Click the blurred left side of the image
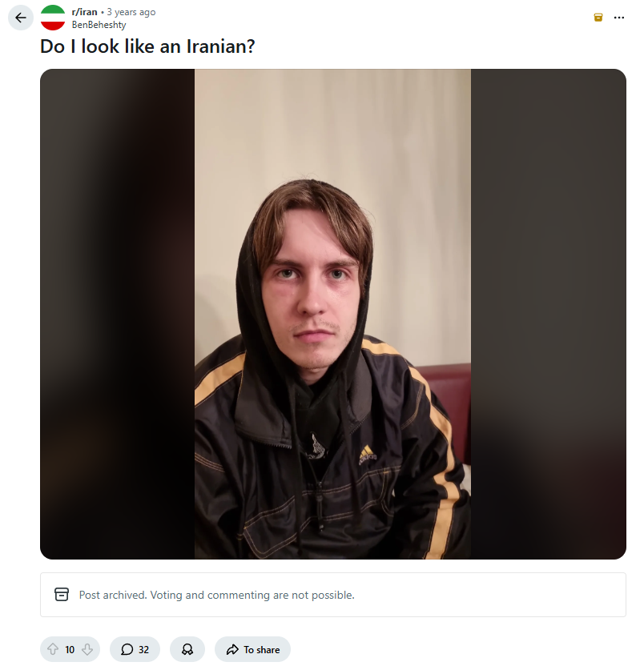Image resolution: width=644 pixels, height=670 pixels. coord(118,314)
